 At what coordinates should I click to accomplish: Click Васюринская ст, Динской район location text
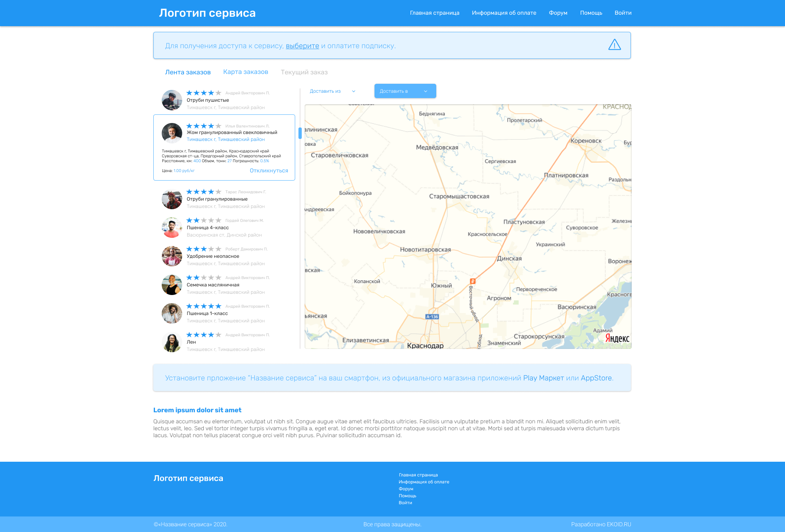[224, 235]
